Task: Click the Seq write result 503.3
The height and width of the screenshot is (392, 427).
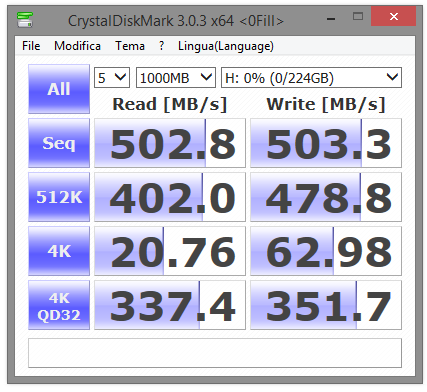Action: coord(326,143)
